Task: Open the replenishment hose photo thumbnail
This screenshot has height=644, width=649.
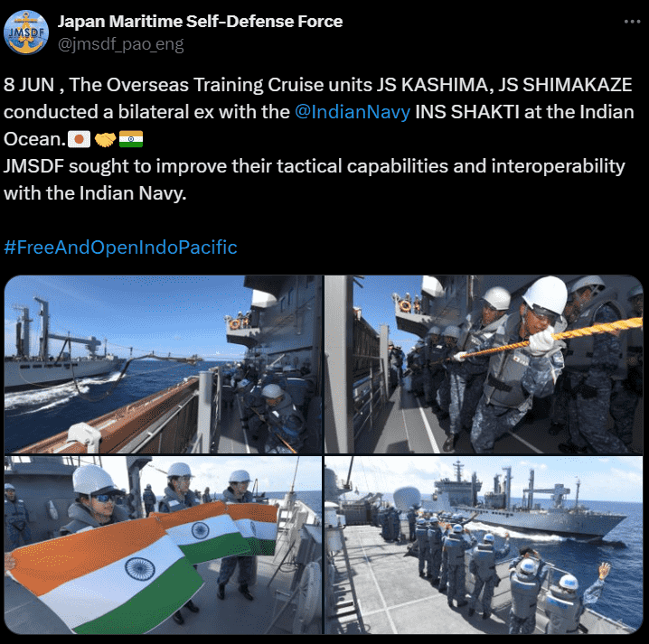Action: (x=163, y=364)
